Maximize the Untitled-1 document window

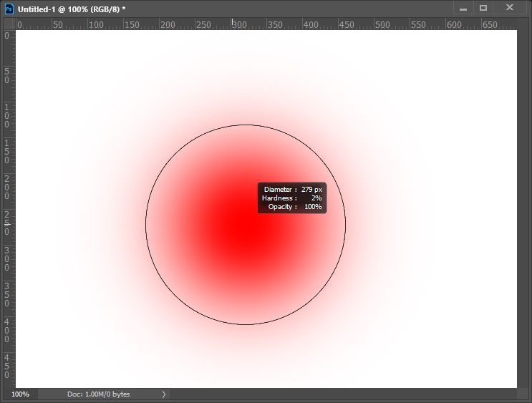(483, 8)
